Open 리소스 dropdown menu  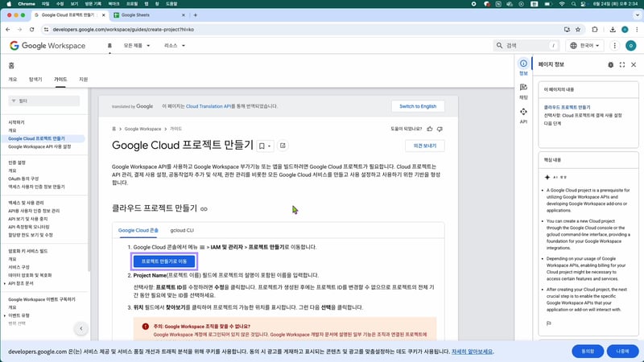175,46
